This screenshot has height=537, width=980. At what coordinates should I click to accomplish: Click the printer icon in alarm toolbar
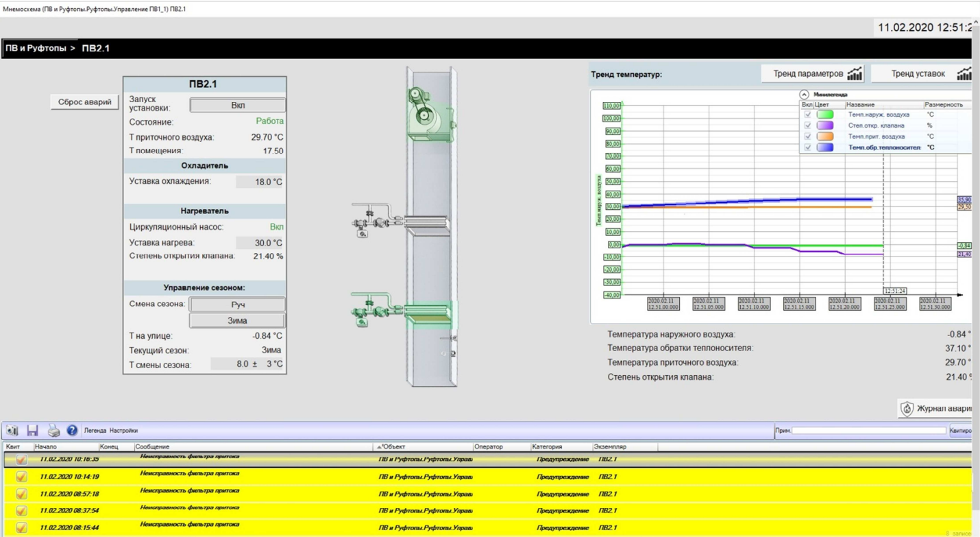[53, 431]
